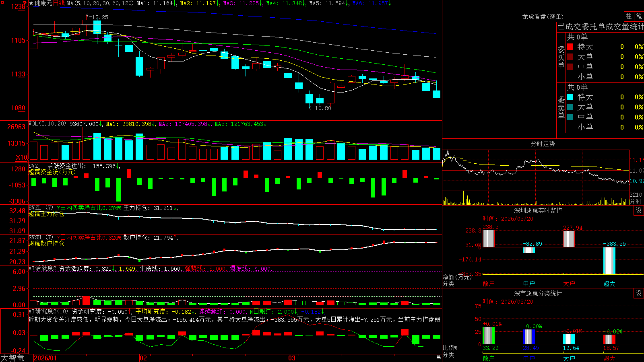Click the 散户 33.29 bar in 深市超赢分类统计

coord(488,335)
